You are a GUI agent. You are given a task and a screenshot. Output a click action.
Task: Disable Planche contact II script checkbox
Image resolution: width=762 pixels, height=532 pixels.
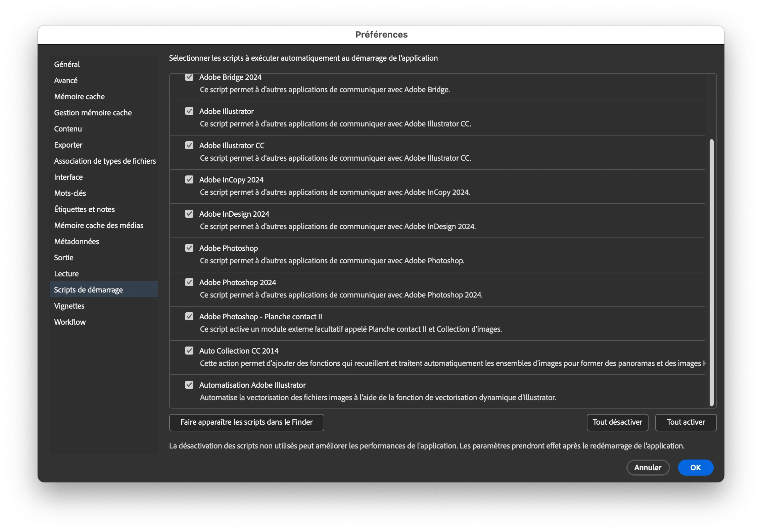(x=189, y=316)
